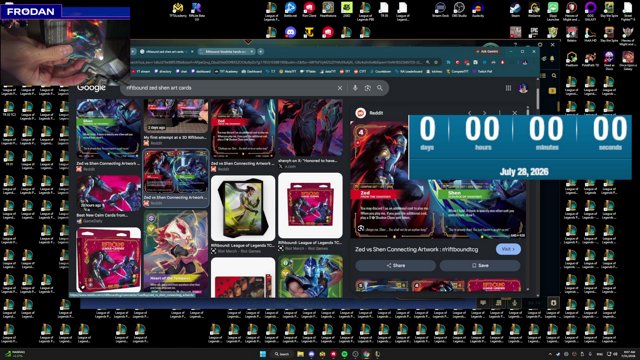Open Battle.net desktop shortcut
Viewport: 640px width, 360px height.
coord(290,10)
